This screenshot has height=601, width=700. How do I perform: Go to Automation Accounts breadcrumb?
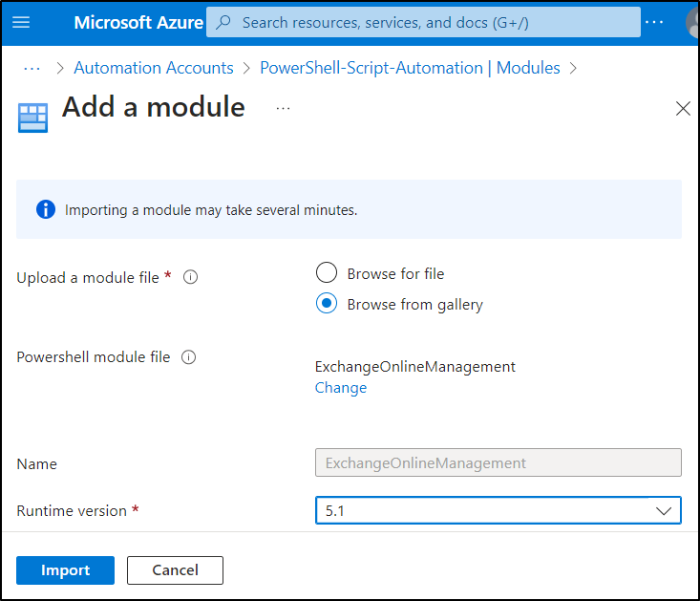pyautogui.click(x=154, y=68)
